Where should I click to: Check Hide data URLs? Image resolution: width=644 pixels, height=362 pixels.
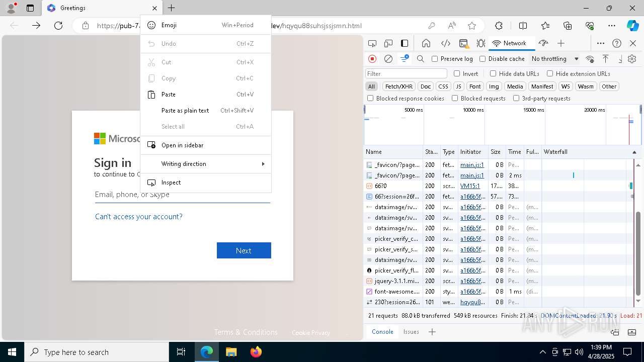coord(493,73)
